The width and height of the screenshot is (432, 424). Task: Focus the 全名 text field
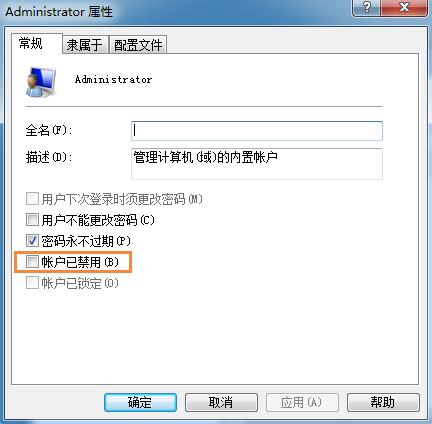tap(257, 131)
